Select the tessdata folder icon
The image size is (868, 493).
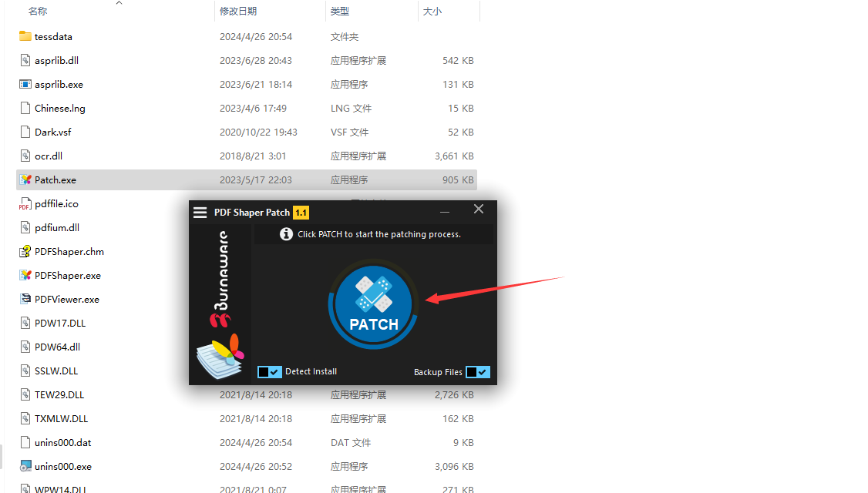(x=25, y=36)
